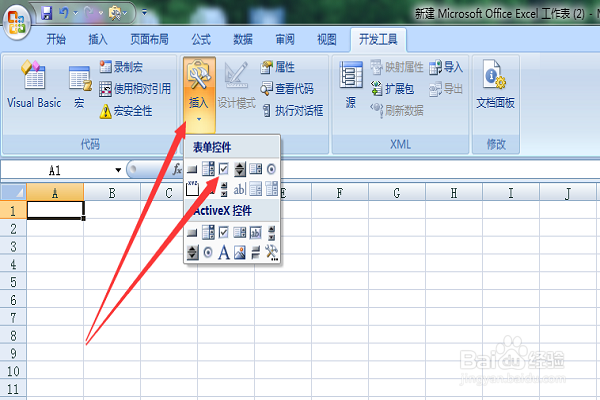Insert ActiveX List Box
The image size is (600, 400).
[x=240, y=232]
